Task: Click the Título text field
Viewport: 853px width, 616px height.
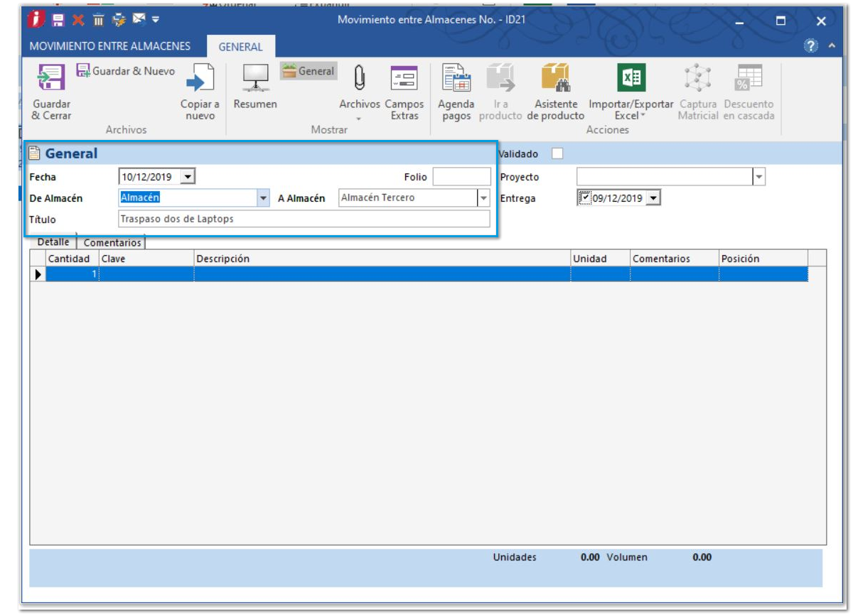Action: pyautogui.click(x=304, y=219)
